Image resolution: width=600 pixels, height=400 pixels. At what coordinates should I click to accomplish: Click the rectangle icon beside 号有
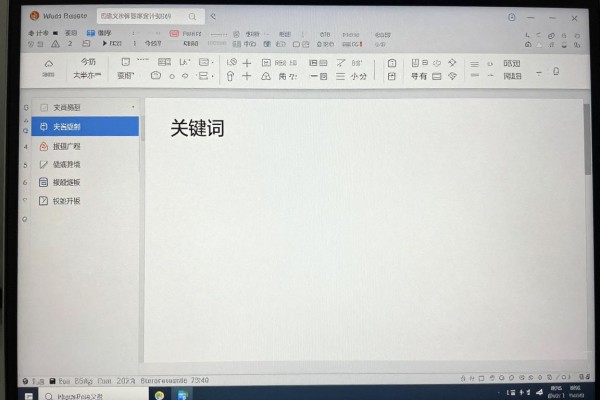click(x=437, y=77)
